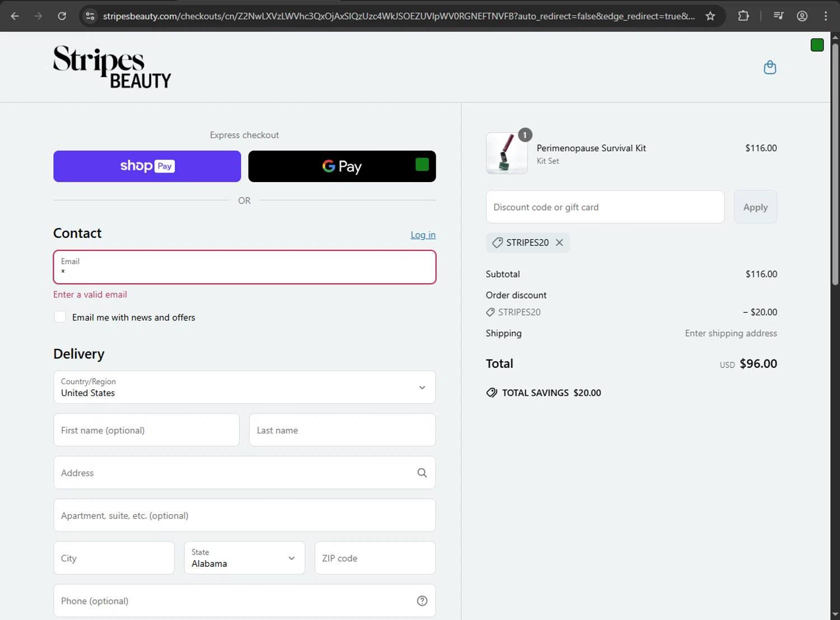This screenshot has width=840, height=620.
Task: Click the Enter shipping address text
Action: [731, 333]
